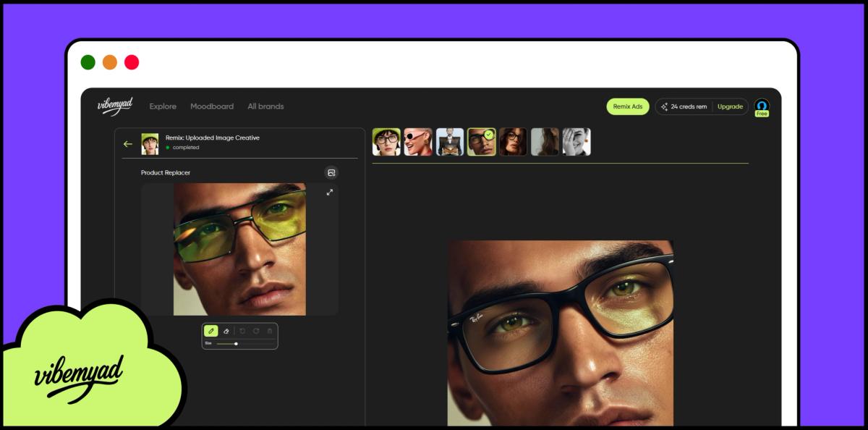Click the trash icon to clear edits
The width and height of the screenshot is (868, 430).
pos(270,331)
